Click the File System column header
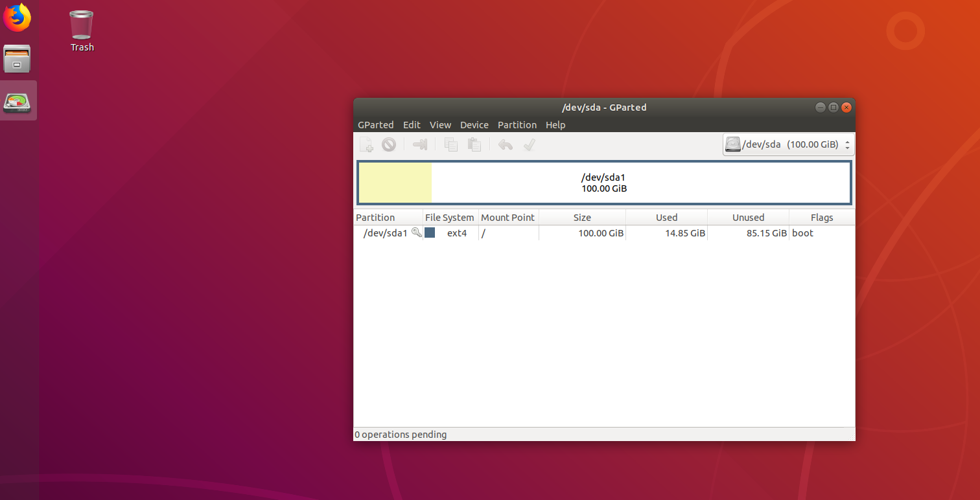The width and height of the screenshot is (980, 500). pos(450,218)
